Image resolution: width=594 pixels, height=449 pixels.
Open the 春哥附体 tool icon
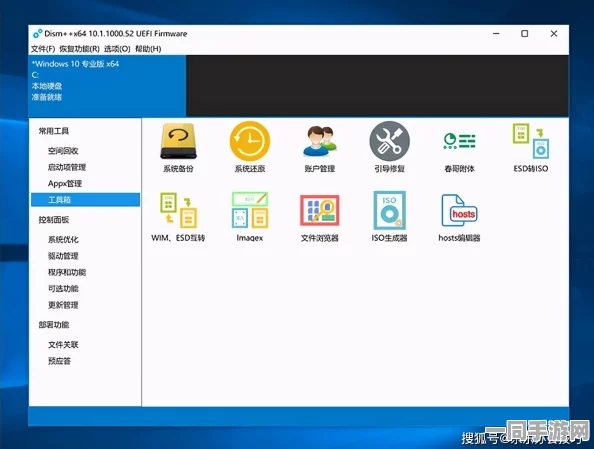459,141
